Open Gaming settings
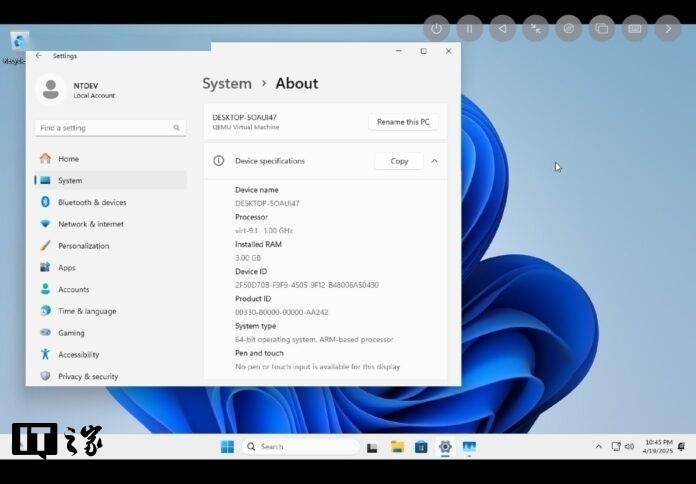Image resolution: width=696 pixels, height=484 pixels. 110,333
